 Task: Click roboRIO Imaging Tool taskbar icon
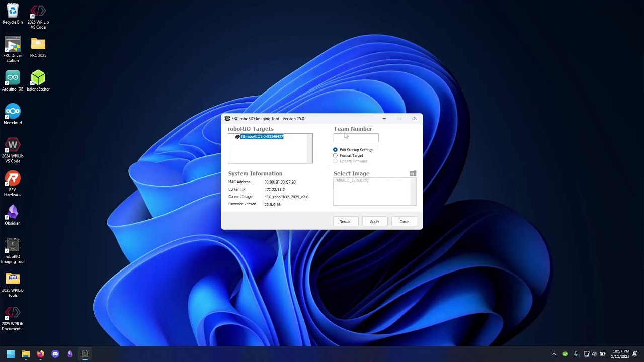click(85, 354)
